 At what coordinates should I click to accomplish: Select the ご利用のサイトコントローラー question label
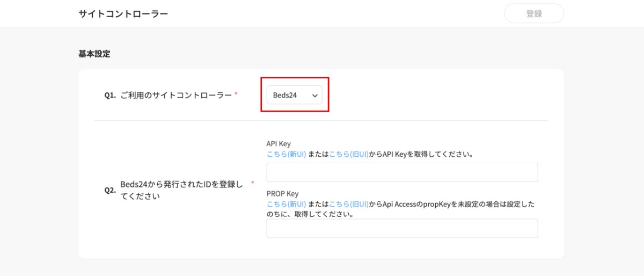tap(176, 95)
